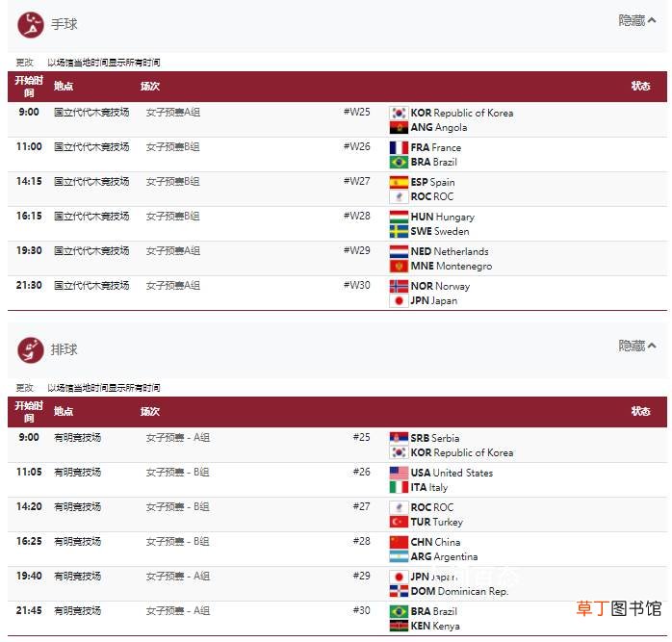Click the Norway flag icon
672x642 pixels.
[x=399, y=286]
